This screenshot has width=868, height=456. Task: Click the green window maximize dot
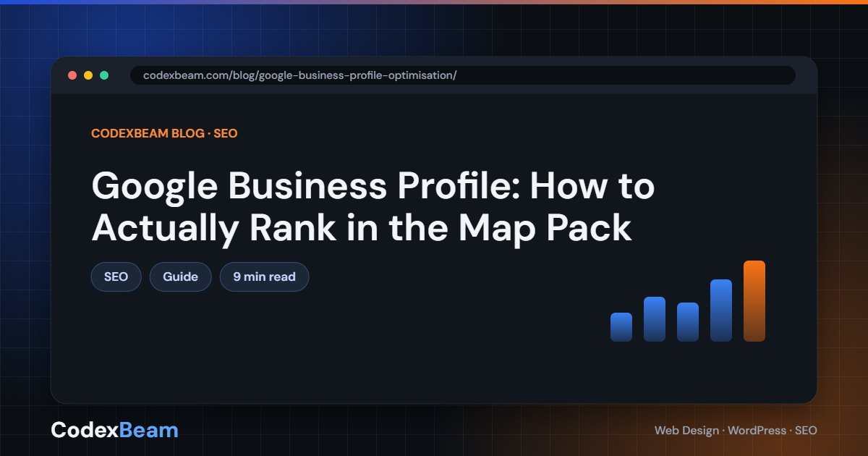click(x=104, y=75)
